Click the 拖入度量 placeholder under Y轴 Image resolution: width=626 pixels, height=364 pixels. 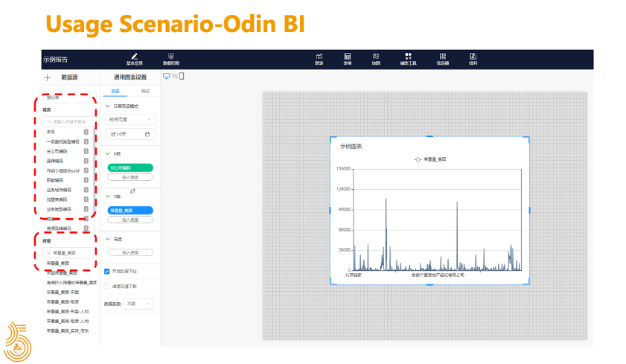point(130,220)
